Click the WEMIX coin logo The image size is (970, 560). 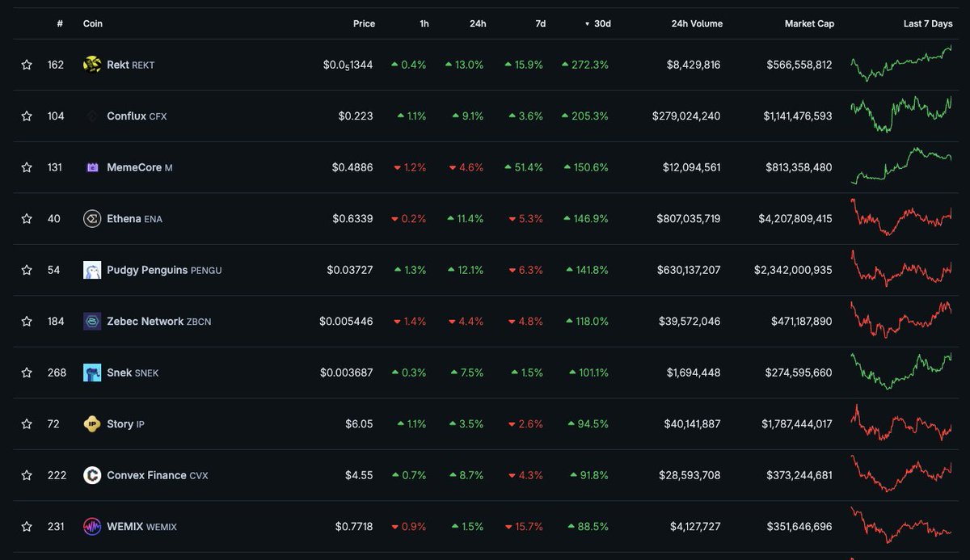tap(92, 527)
